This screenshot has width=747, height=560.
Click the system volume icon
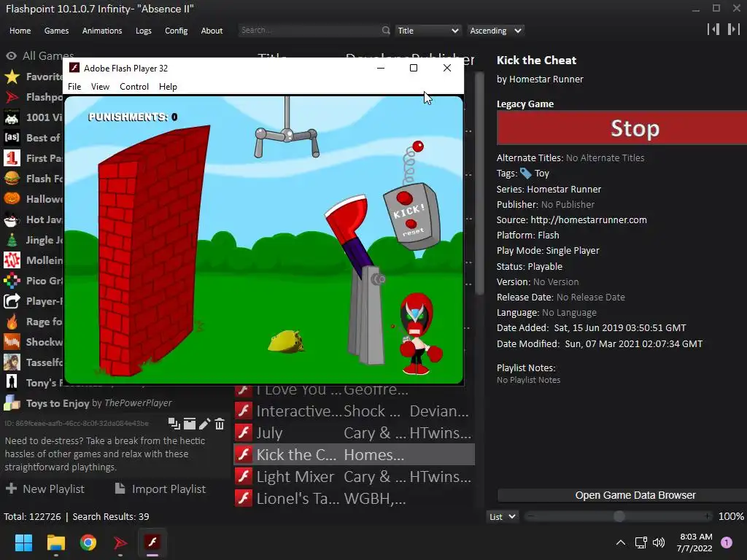pos(659,542)
